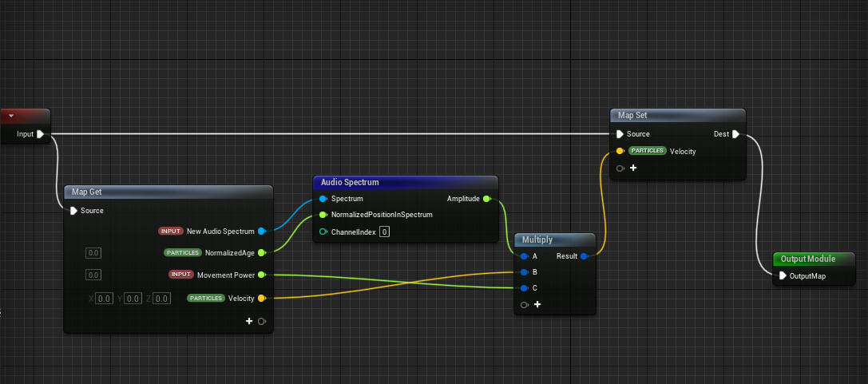The width and height of the screenshot is (868, 384).
Task: Click the ChannelIndex input pin
Action: [323, 232]
